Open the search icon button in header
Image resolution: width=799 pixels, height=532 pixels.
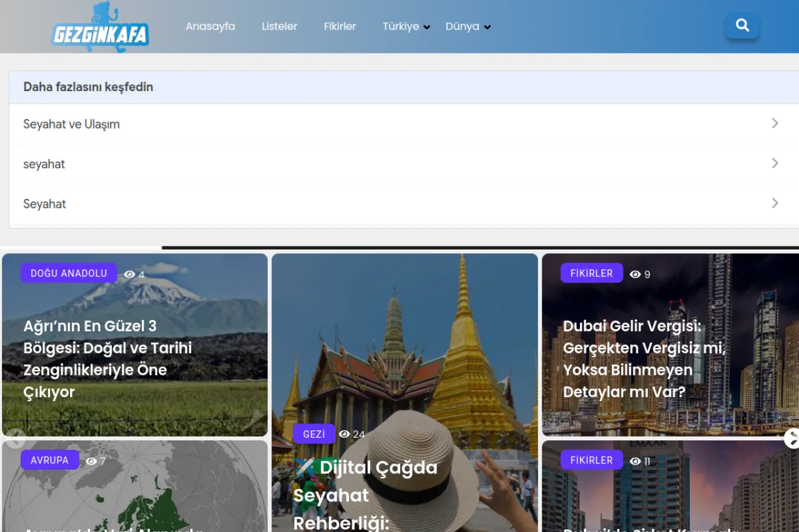742,26
